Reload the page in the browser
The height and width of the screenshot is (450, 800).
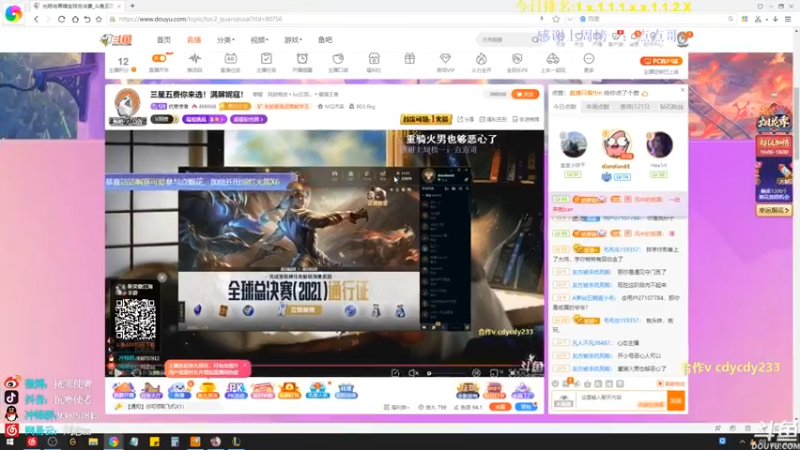(x=61, y=19)
